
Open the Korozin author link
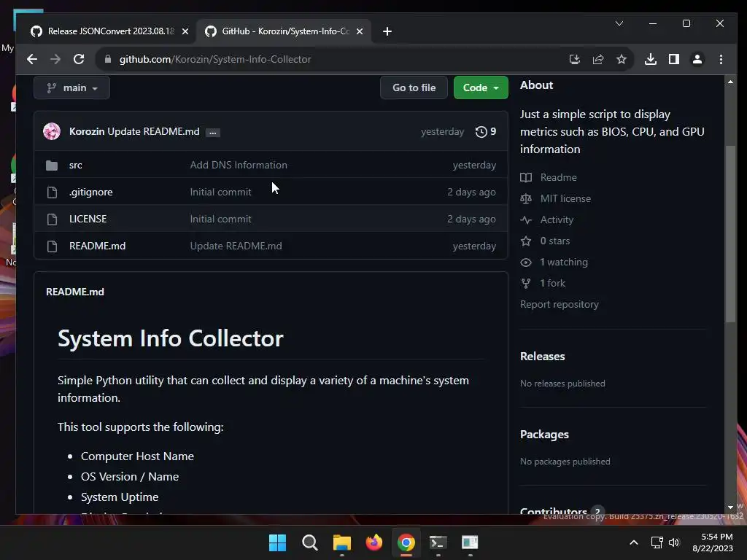click(87, 131)
